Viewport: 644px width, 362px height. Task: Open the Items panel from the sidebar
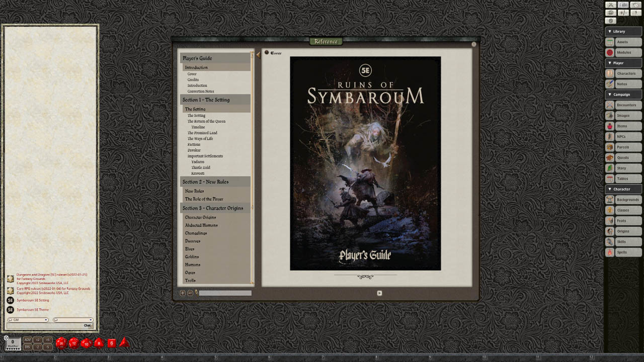[627, 126]
